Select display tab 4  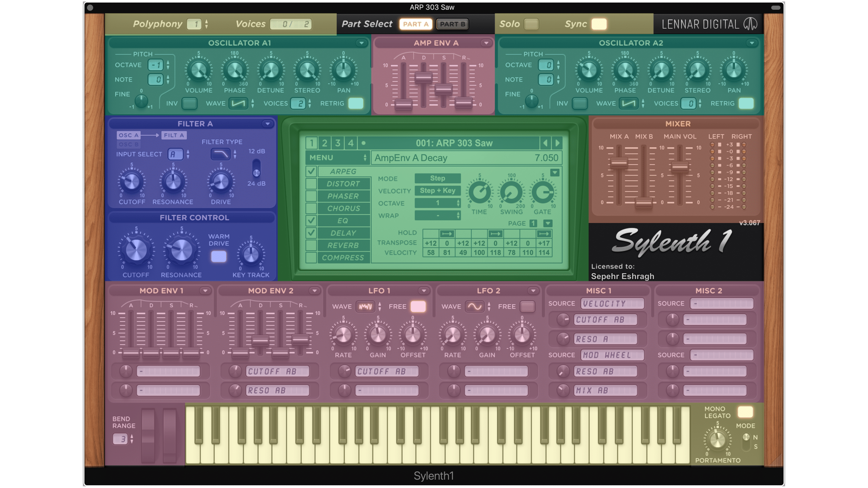(x=351, y=143)
